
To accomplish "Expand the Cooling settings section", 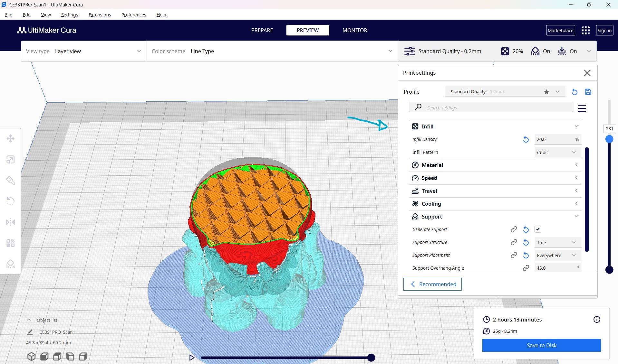I will click(496, 204).
